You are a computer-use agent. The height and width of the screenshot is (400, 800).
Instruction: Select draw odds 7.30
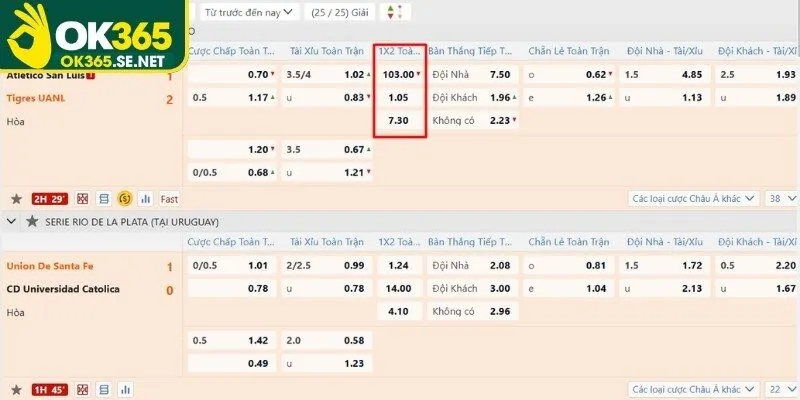400,121
